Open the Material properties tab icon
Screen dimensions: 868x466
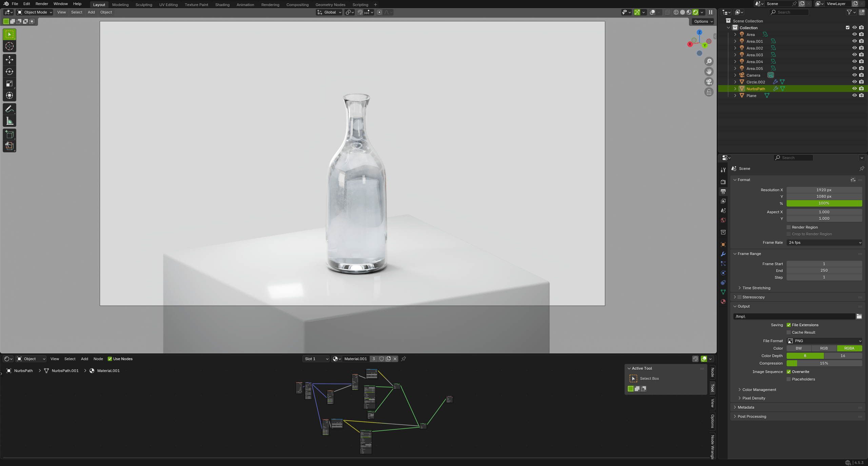pos(723,302)
